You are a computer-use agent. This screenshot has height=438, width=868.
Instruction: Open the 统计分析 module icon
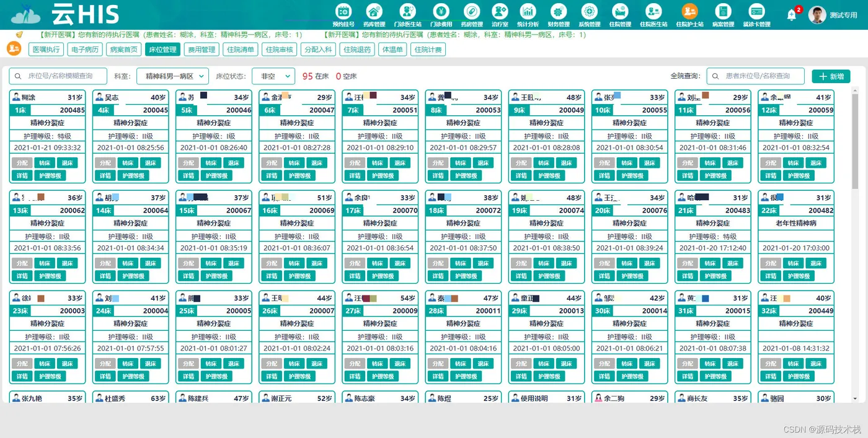coord(528,11)
